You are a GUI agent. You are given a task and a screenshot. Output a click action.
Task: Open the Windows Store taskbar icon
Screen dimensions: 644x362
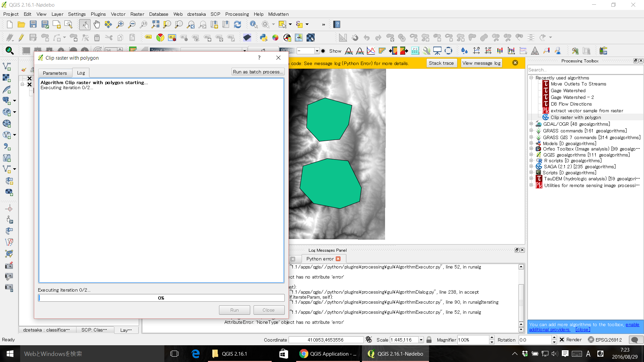pyautogui.click(x=284, y=354)
